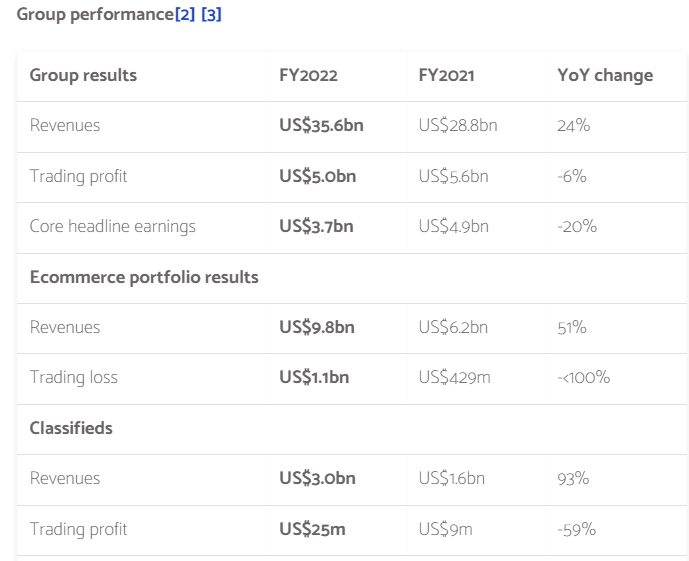The width and height of the screenshot is (689, 561).
Task: Select the Classifieds section header
Action: point(71,429)
